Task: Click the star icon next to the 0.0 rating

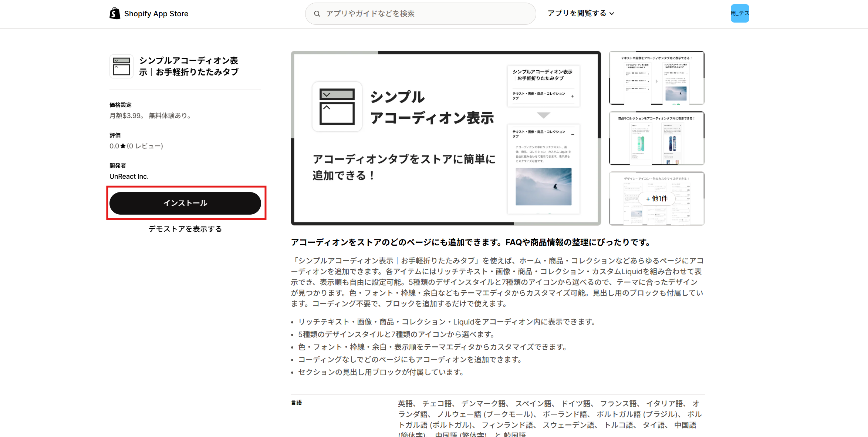Action: point(122,146)
